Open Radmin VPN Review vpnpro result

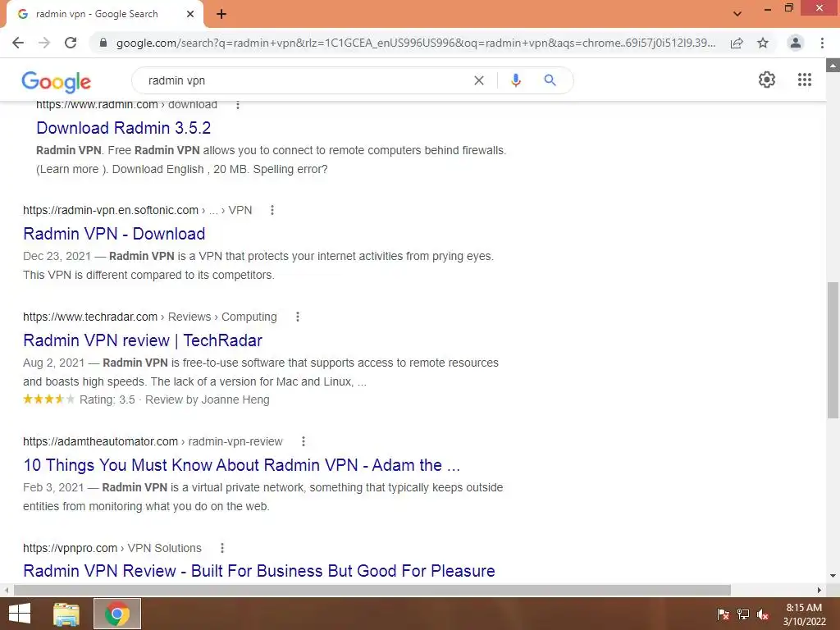pos(258,571)
